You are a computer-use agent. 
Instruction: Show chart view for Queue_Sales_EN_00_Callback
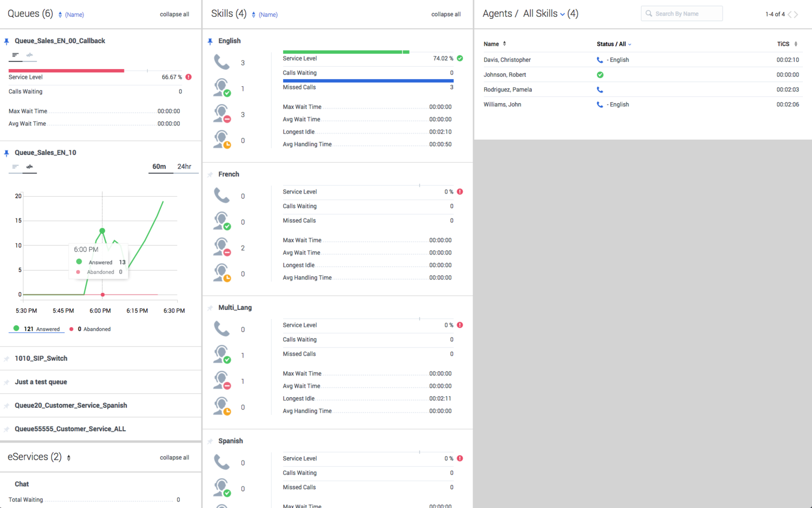click(x=29, y=55)
